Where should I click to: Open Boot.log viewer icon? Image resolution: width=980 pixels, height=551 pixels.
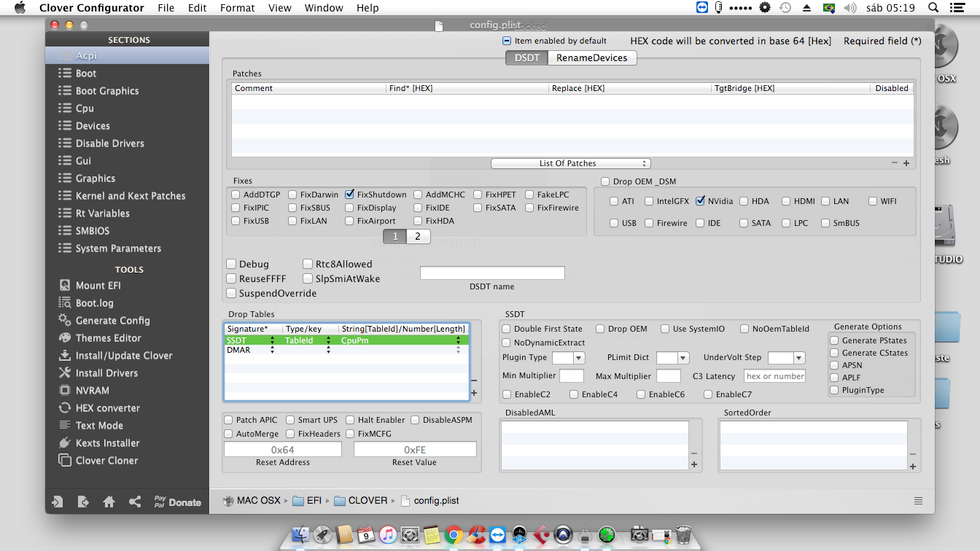pos(64,303)
